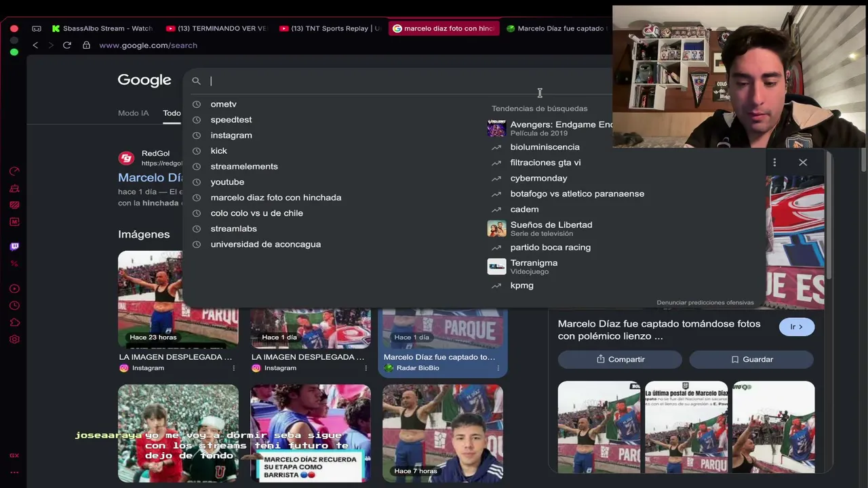Choose the partido boca racing trend

click(x=550, y=247)
